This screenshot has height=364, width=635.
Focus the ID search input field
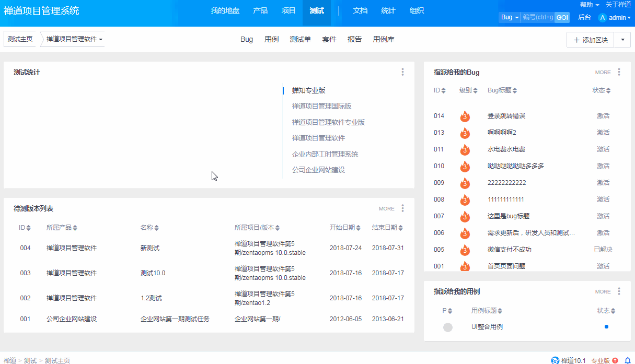coord(538,17)
